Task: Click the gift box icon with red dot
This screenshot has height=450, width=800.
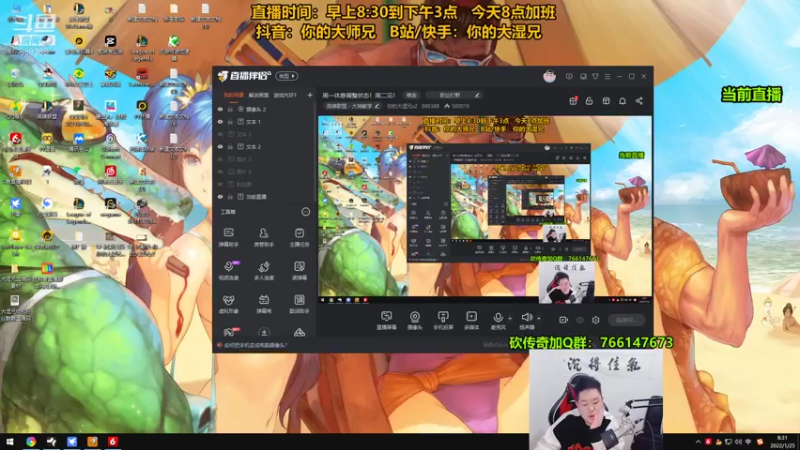Action: pos(573,101)
